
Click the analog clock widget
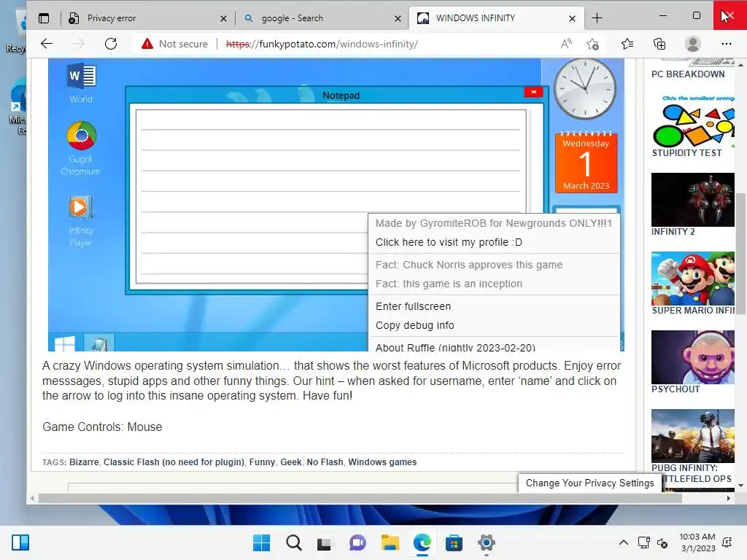click(585, 89)
